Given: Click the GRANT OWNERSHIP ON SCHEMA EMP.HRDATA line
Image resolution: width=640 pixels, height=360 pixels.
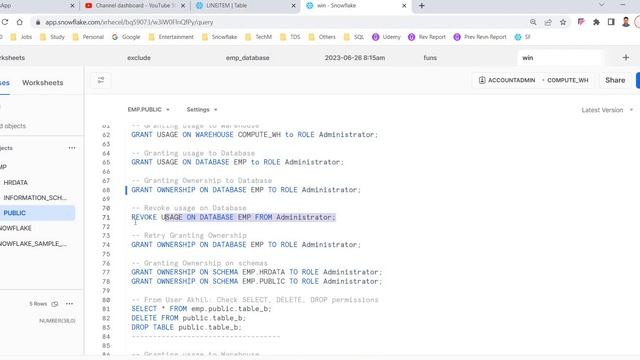Looking at the screenshot, I should pos(256,272).
